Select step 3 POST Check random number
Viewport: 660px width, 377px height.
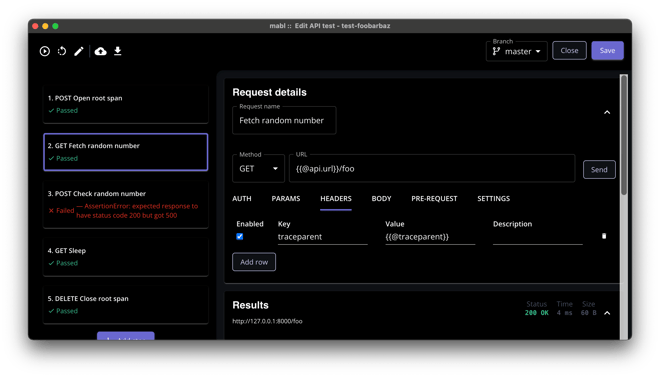(x=126, y=204)
